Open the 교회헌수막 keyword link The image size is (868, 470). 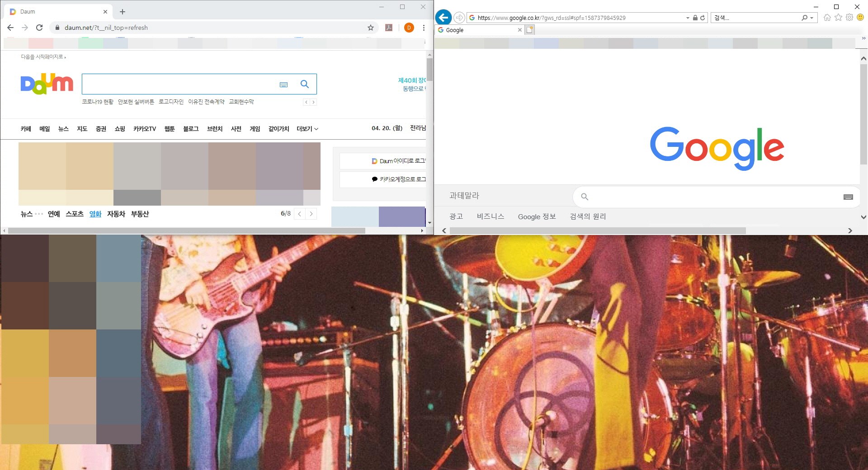point(241,102)
